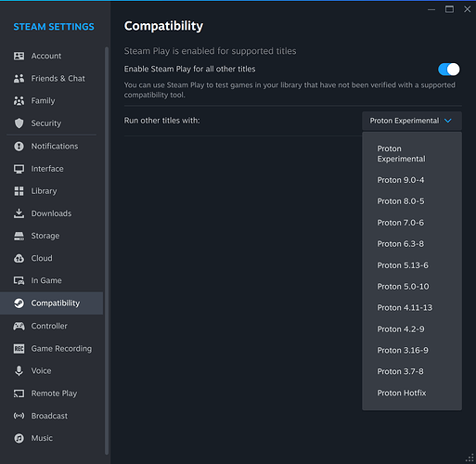Image resolution: width=476 pixels, height=464 pixels.
Task: Disable Steam Play for all other titles
Action: [448, 70]
